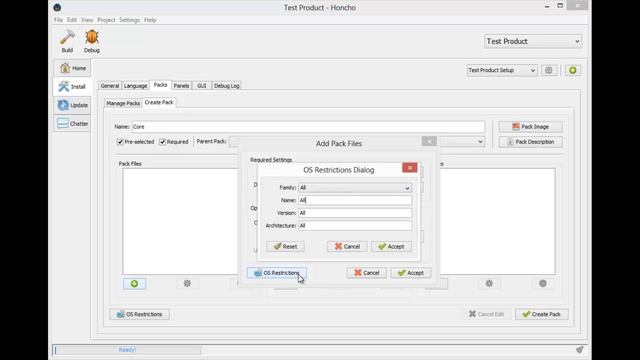Click the Version field in OS Restrictions Dialog

point(355,213)
